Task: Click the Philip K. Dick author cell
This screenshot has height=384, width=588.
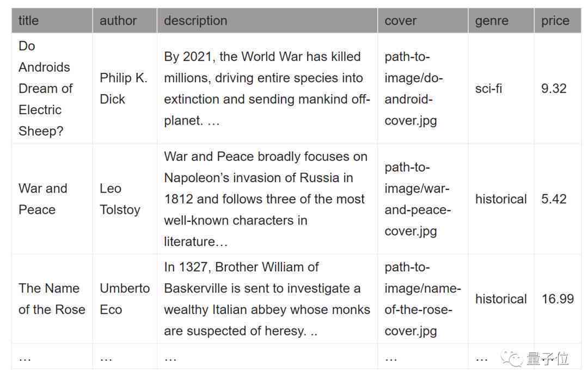Action: 125,89
